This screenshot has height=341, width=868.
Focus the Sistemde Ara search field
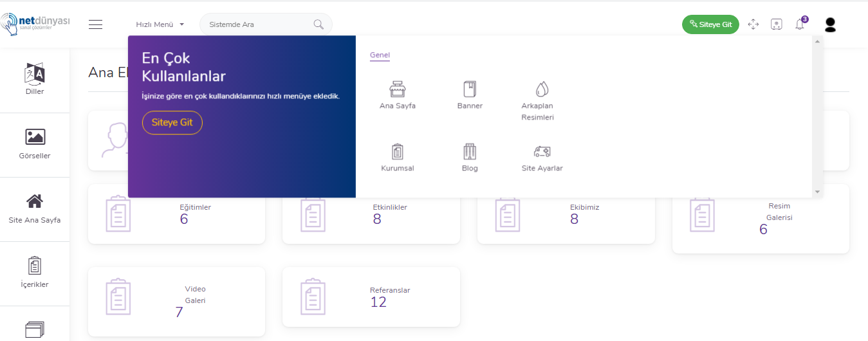(266, 24)
